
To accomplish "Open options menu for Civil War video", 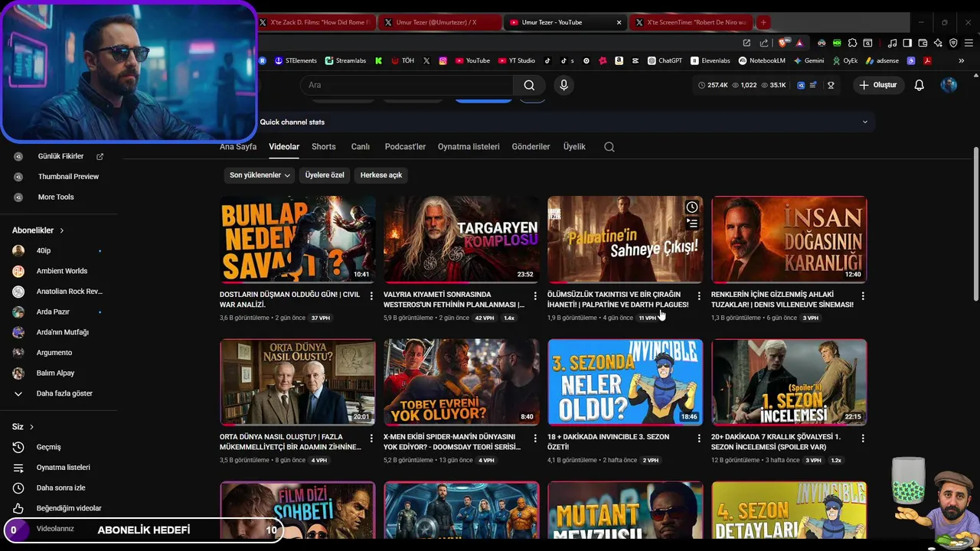I will click(371, 295).
